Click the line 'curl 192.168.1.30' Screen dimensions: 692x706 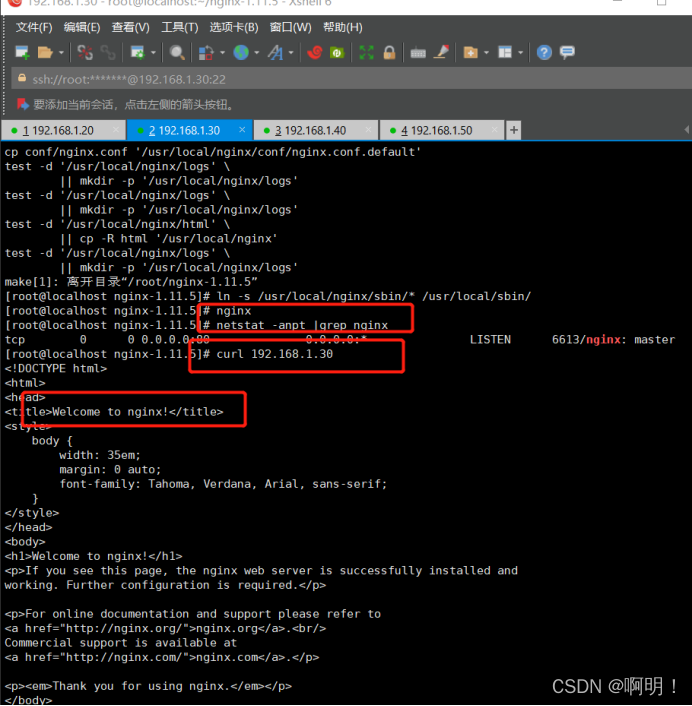pos(275,354)
